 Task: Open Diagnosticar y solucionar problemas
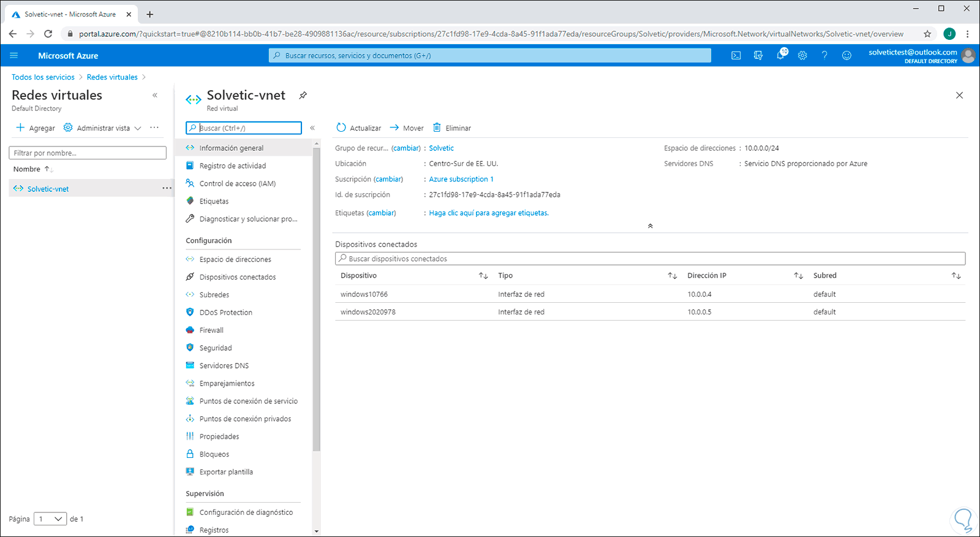[247, 219]
